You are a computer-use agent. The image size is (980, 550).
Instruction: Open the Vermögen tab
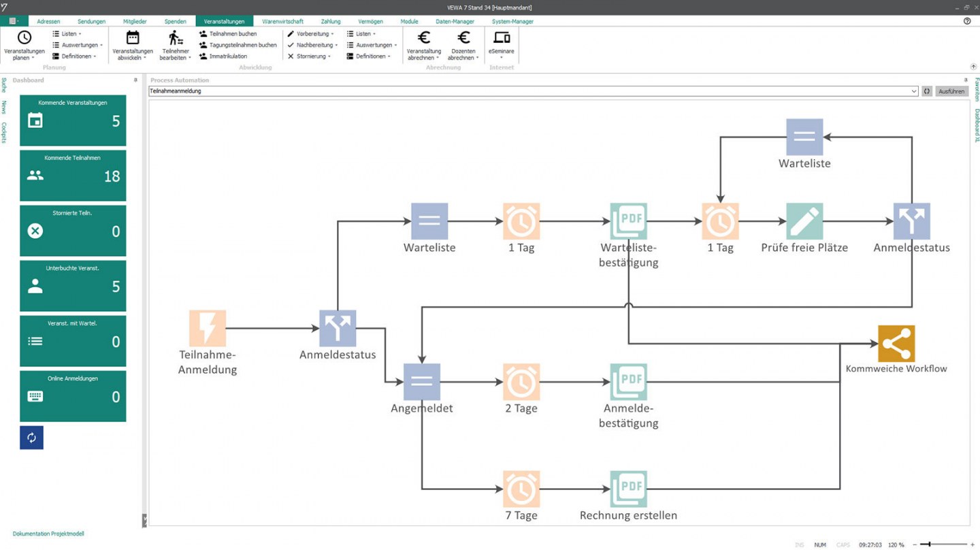click(370, 21)
